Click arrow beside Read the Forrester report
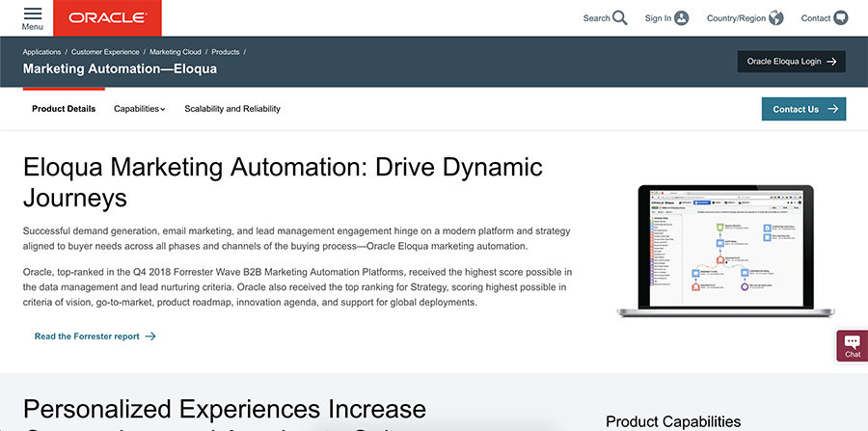 point(150,336)
